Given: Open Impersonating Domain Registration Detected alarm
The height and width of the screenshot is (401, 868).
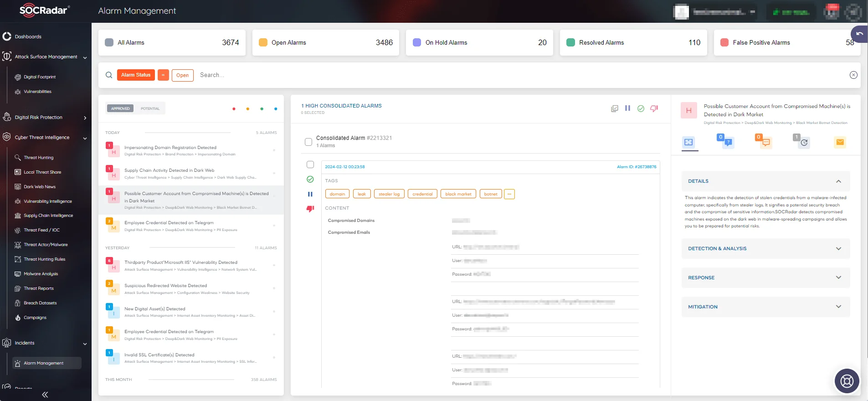Looking at the screenshot, I should (x=191, y=150).
